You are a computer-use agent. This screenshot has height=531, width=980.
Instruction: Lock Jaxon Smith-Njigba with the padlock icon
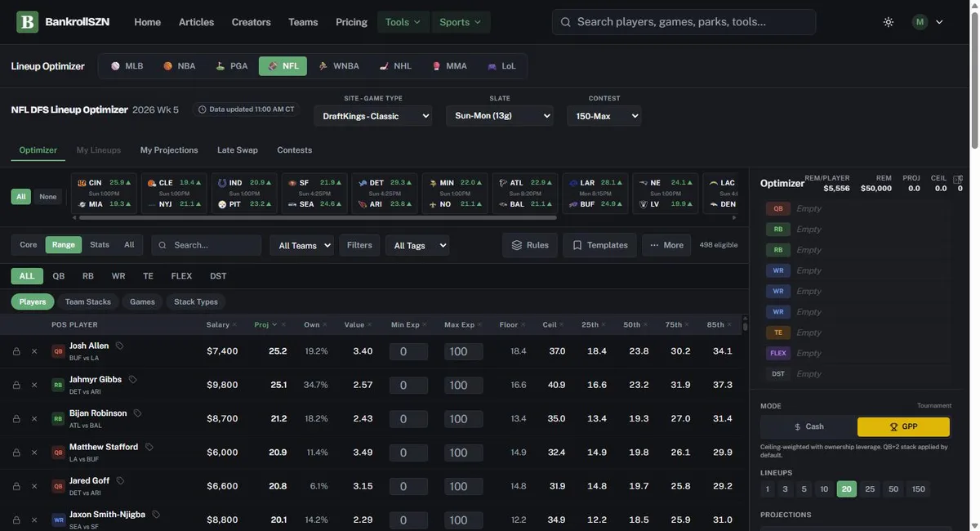(x=16, y=520)
